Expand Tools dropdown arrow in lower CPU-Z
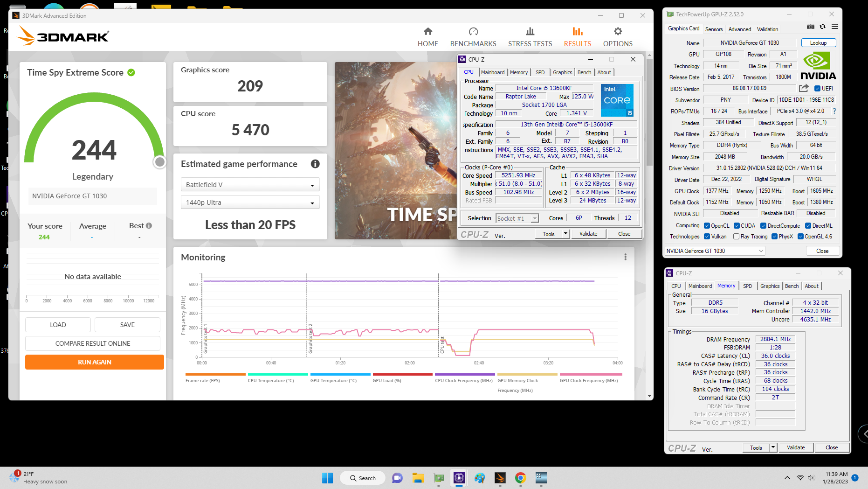 tap(773, 447)
